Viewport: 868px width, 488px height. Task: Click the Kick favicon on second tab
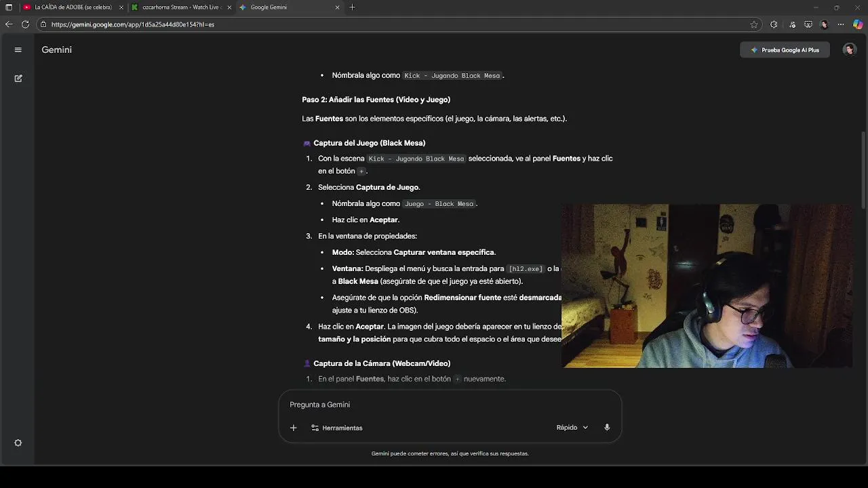tap(135, 7)
